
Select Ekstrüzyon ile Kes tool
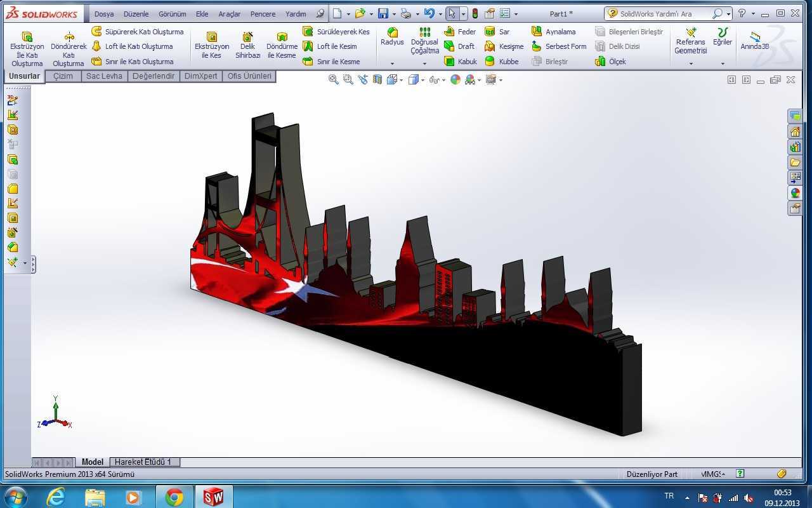coord(212,46)
